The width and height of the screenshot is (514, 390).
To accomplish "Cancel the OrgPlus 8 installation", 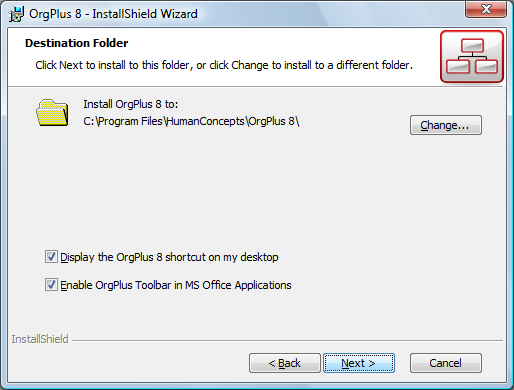I will [x=446, y=363].
